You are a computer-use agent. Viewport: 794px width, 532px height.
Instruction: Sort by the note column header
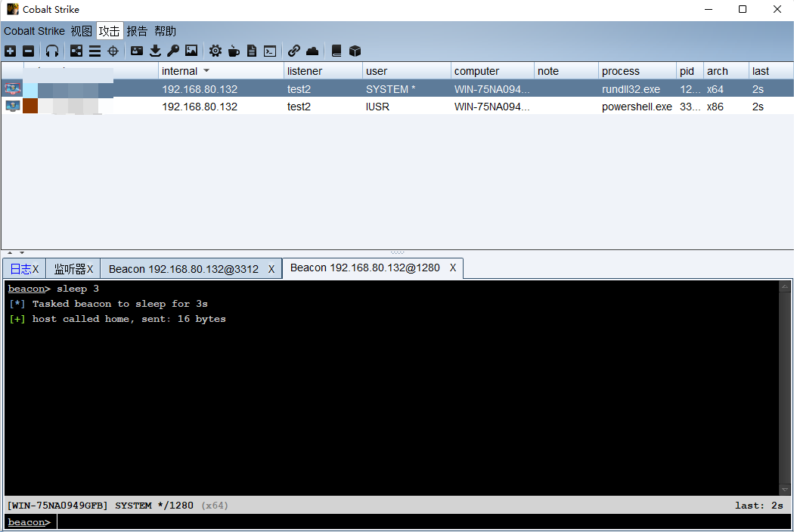pos(566,71)
